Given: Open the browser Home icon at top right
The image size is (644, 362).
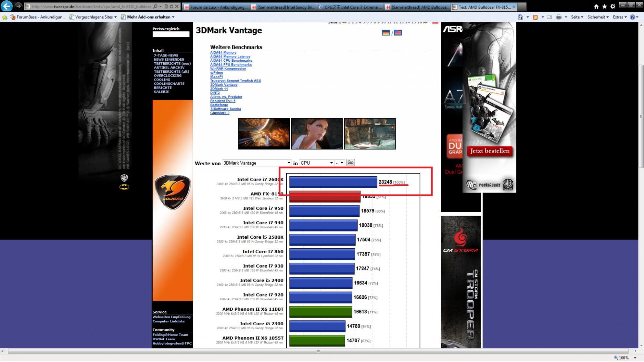Looking at the screenshot, I should coord(596,6).
